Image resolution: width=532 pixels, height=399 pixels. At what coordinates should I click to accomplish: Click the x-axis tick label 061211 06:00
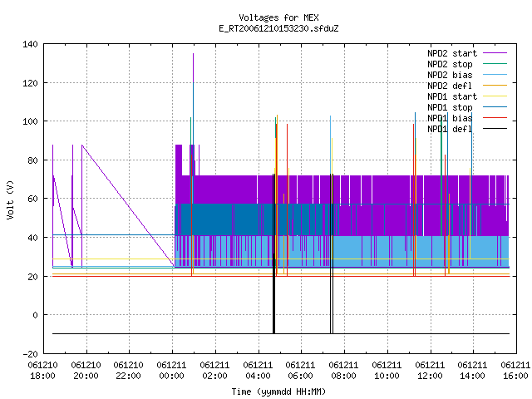pyautogui.click(x=300, y=371)
